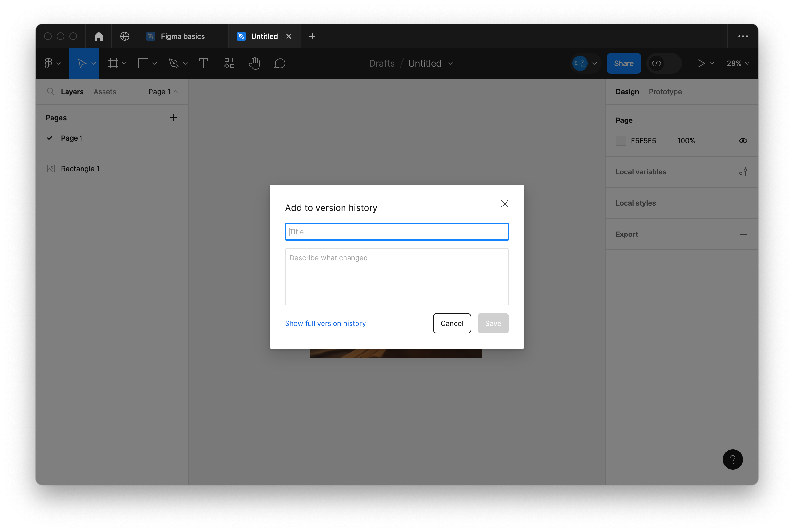Open Show full version history link
Viewport: 794px width, 532px height.
pos(325,323)
